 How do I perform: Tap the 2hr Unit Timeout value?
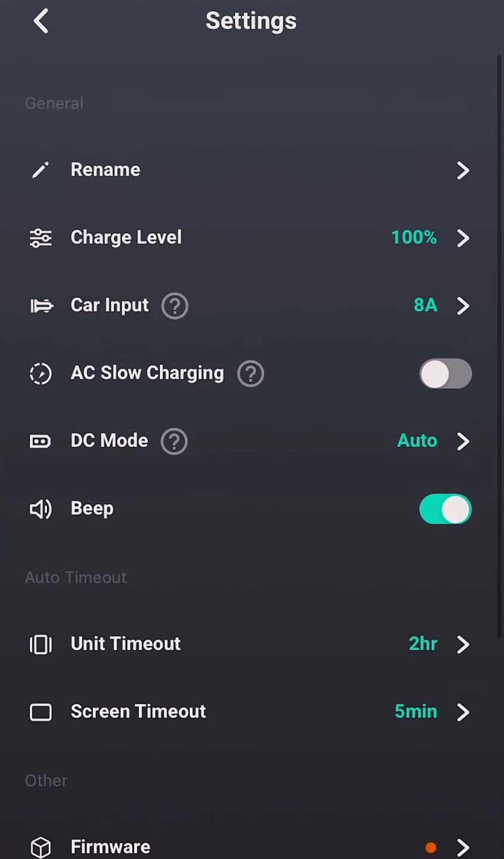(423, 644)
